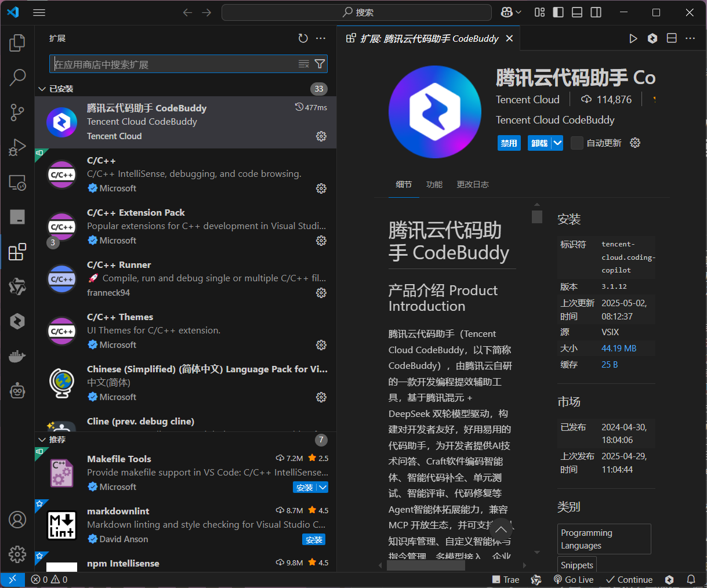
Task: Click the Run button in the editor title bar
Action: (633, 38)
